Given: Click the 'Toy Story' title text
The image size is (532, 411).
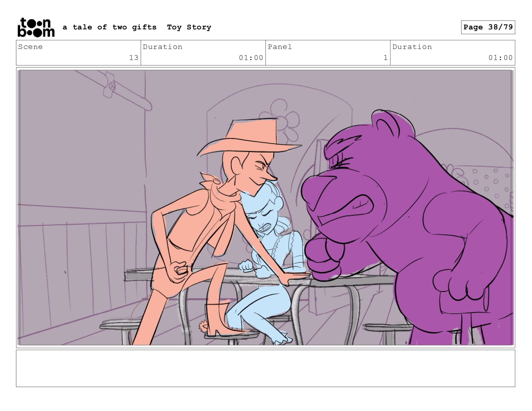Looking at the screenshot, I should pyautogui.click(x=189, y=27).
